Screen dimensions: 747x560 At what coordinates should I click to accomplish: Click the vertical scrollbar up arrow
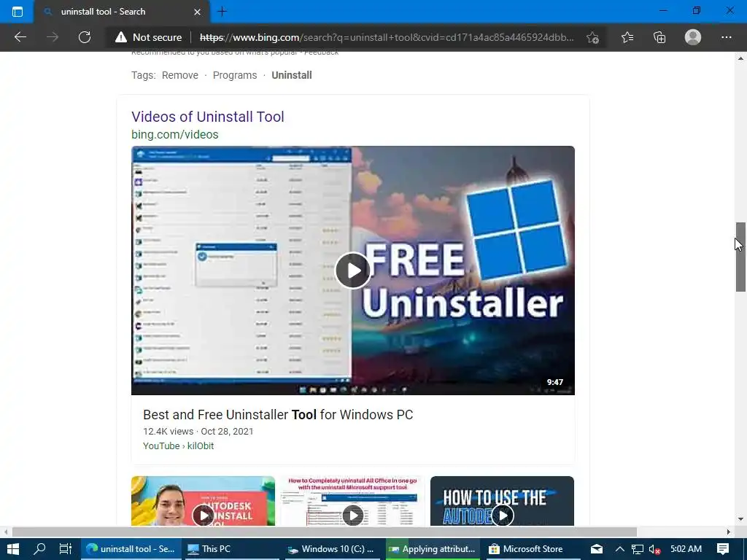click(740, 58)
